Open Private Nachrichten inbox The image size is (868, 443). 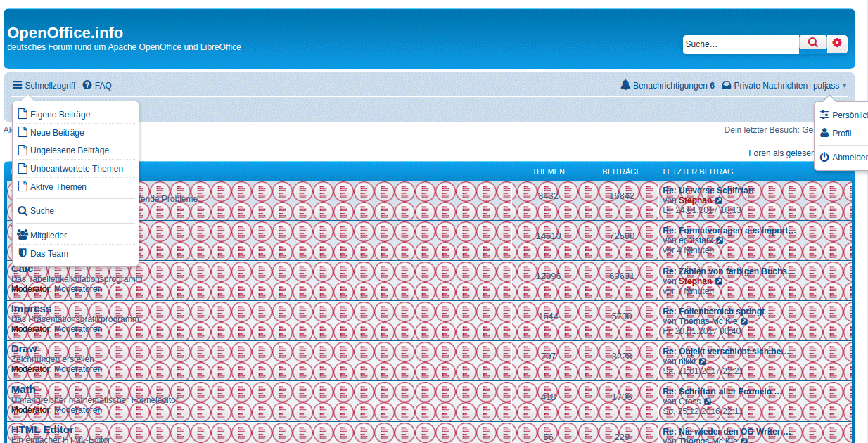765,86
